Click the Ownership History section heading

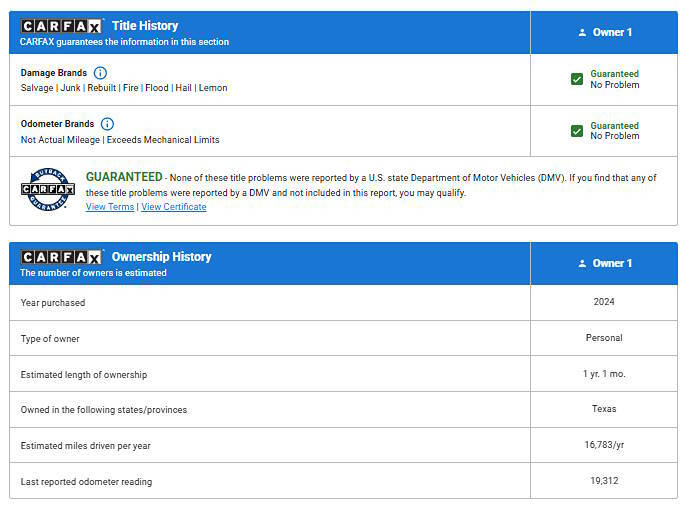point(161,257)
